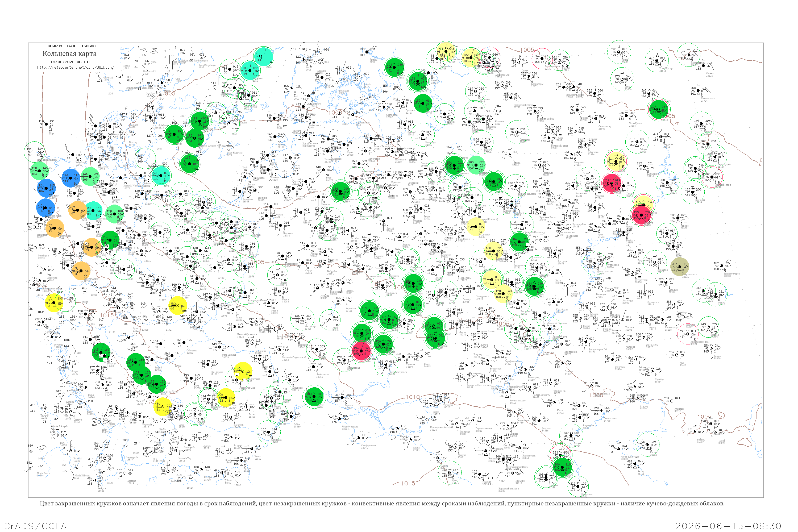Click the date line "15/06/2026 06 UTC"
The height and width of the screenshot is (532, 798).
[70, 62]
